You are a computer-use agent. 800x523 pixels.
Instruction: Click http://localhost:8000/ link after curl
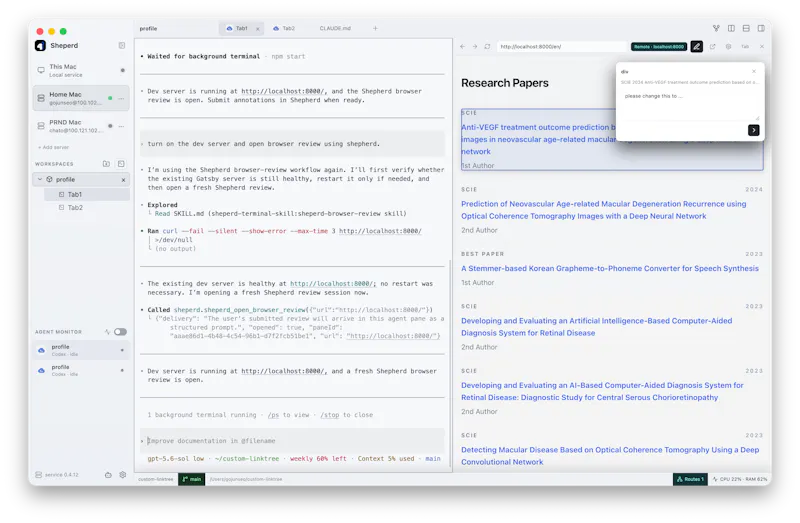tap(380, 231)
